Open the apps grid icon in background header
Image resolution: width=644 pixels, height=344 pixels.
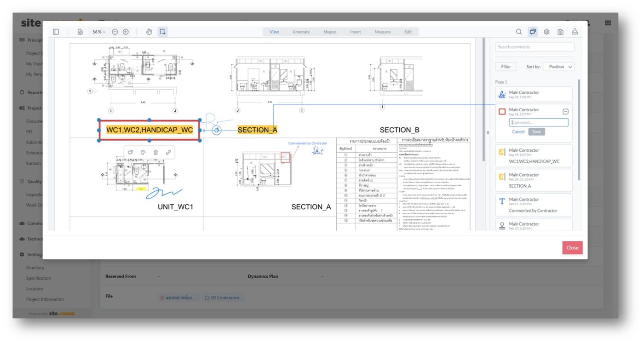pos(608,23)
